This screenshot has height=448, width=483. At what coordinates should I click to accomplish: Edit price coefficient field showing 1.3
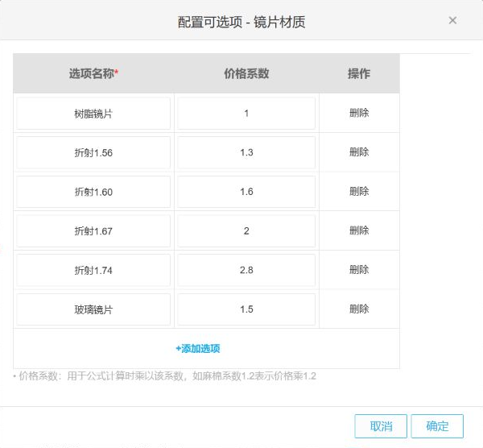point(246,152)
